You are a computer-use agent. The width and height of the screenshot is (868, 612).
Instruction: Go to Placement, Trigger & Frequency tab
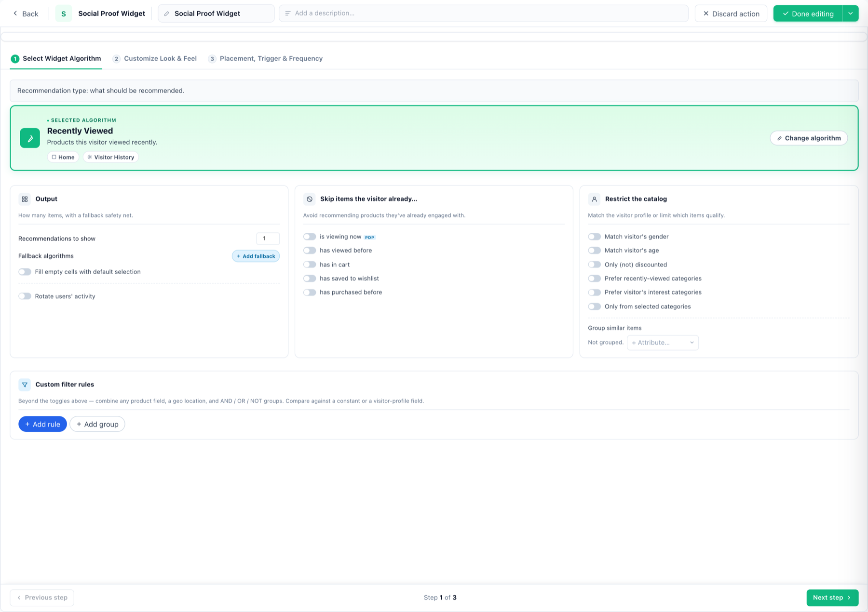(265, 59)
